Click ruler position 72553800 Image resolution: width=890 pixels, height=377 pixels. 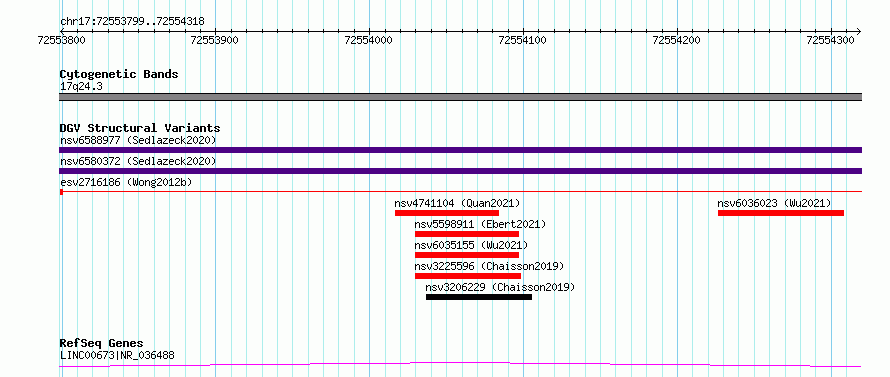(61, 40)
